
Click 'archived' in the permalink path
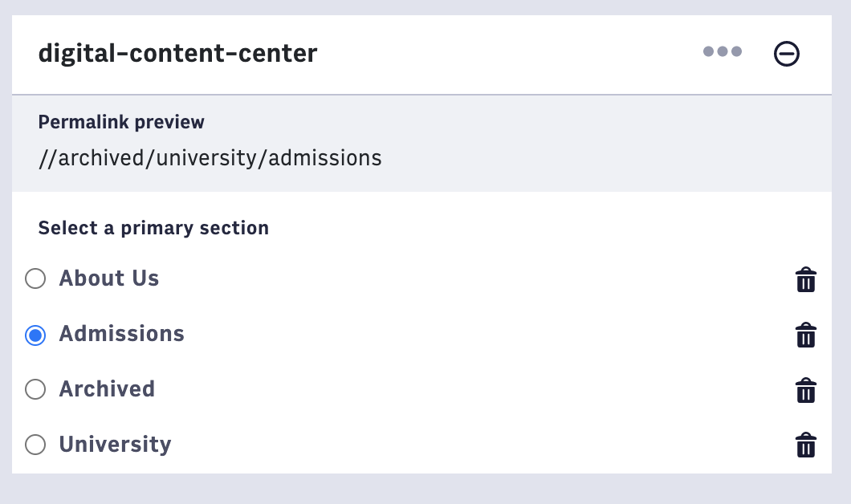(x=99, y=158)
